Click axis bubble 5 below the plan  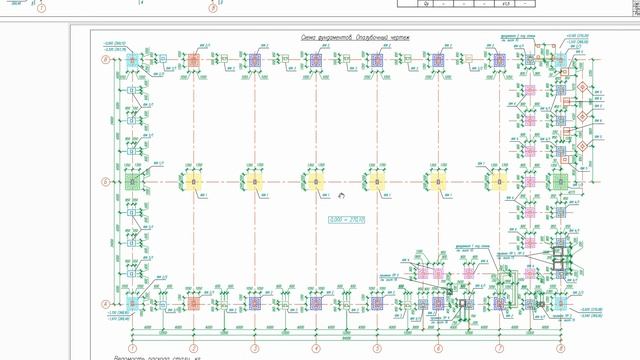point(377,349)
